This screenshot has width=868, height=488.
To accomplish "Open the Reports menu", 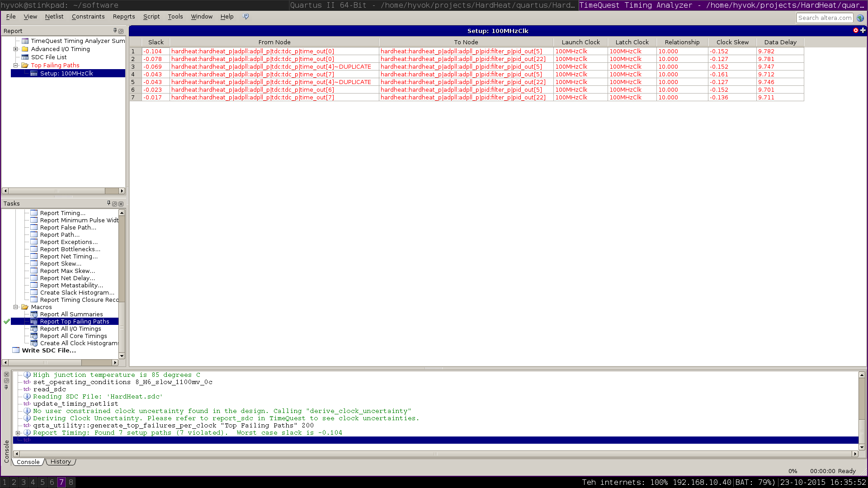I will [124, 16].
